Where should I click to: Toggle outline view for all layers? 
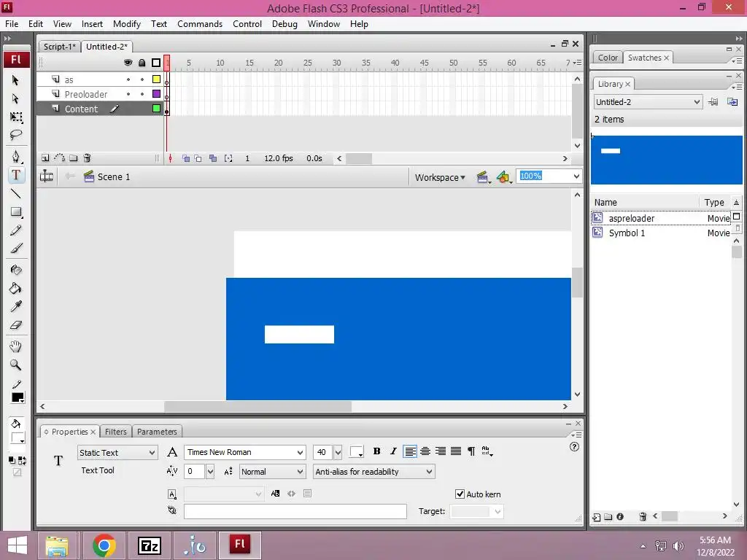[156, 63]
